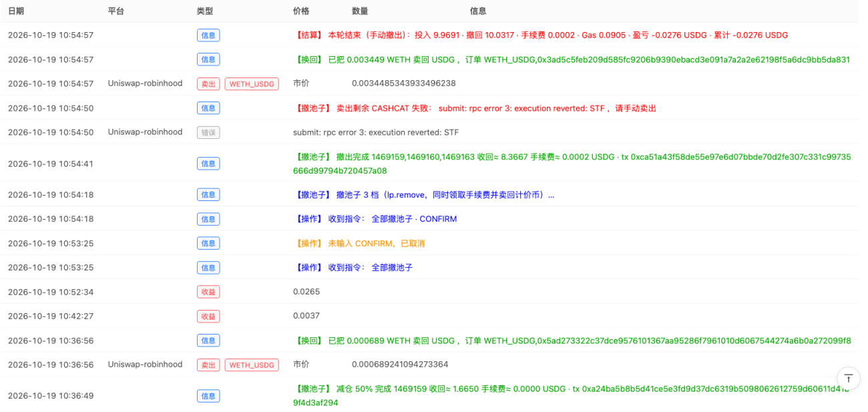Click Uniswap-robinhood in the 错误 row
Screen dimensions: 868x412
(x=145, y=132)
